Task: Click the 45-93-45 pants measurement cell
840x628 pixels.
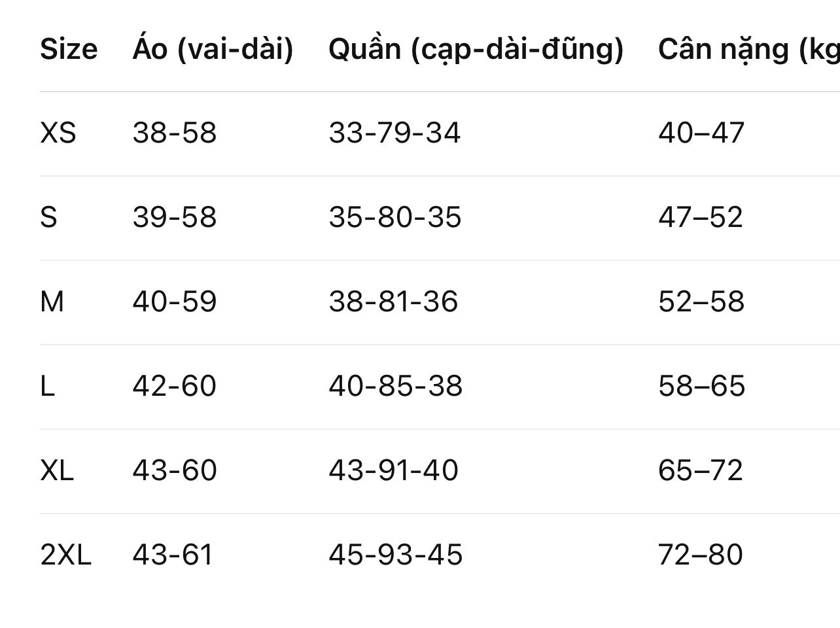Action: tap(395, 555)
